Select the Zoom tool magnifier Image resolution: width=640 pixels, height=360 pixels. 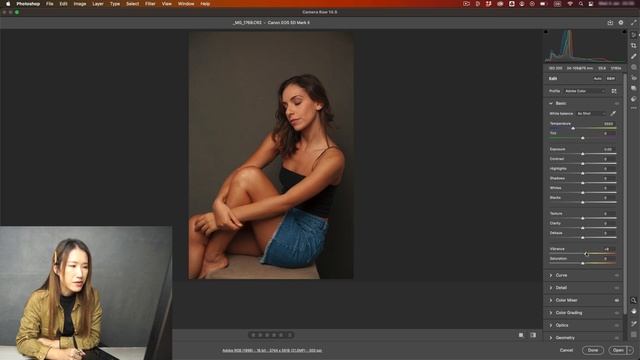(x=633, y=300)
